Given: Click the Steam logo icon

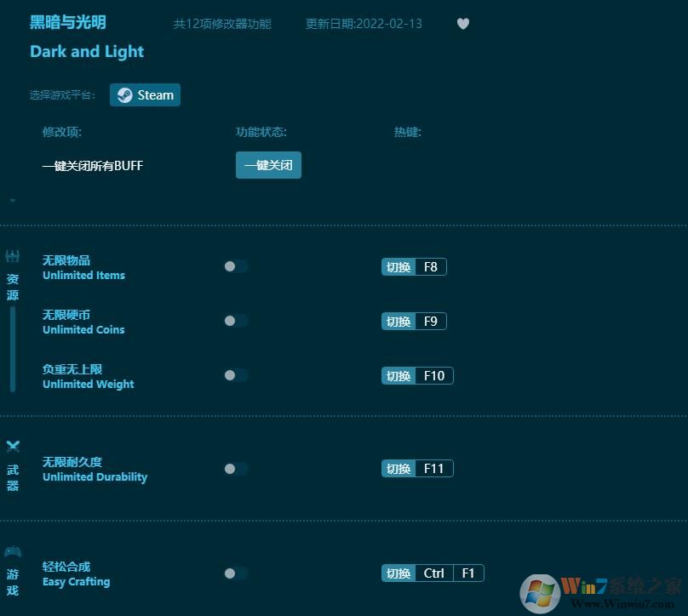Looking at the screenshot, I should tap(124, 95).
